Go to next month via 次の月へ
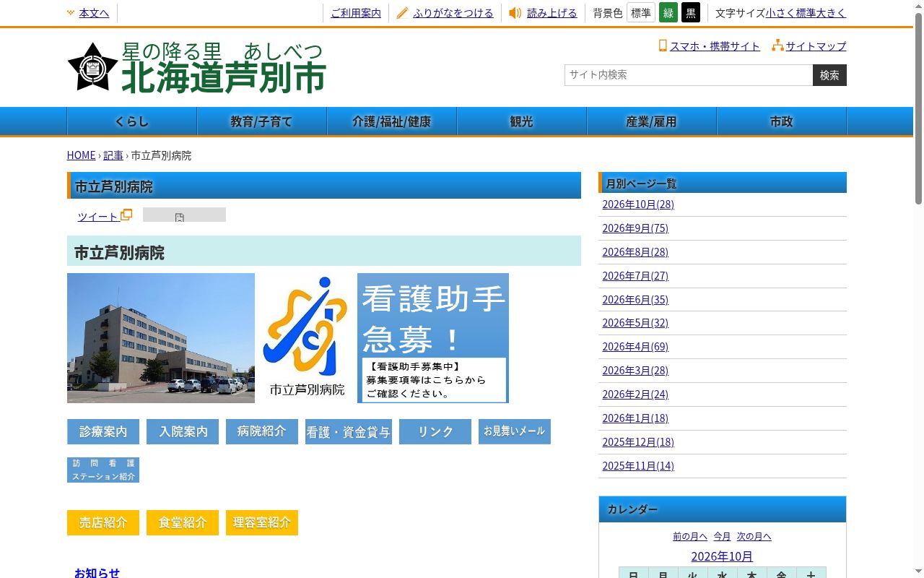Image resolution: width=924 pixels, height=578 pixels. click(754, 536)
